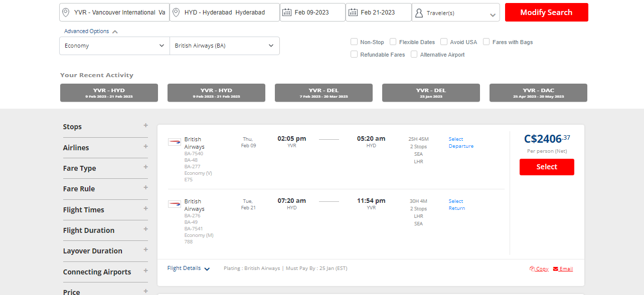Click the Email envelope icon
The width and height of the screenshot is (644, 295).
click(x=556, y=269)
